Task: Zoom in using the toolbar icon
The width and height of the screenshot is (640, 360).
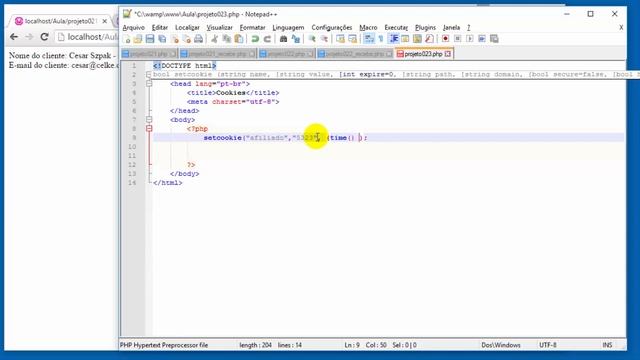Action: point(312,39)
